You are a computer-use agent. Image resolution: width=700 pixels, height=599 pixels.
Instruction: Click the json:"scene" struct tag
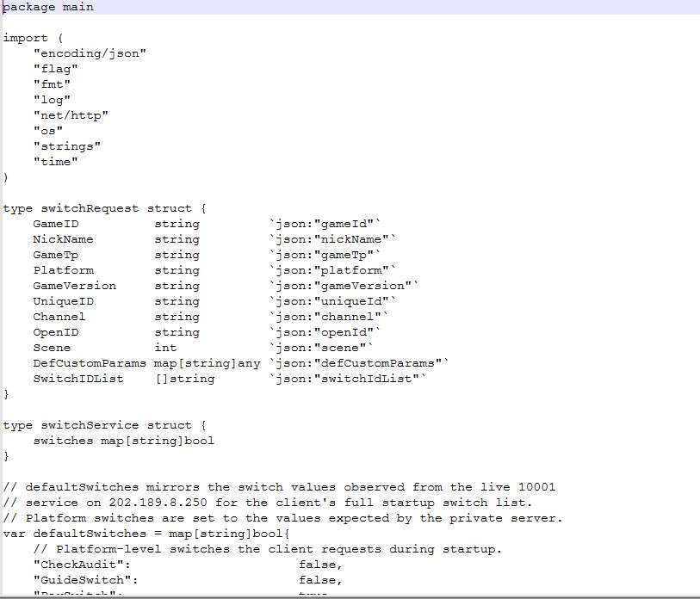pos(321,348)
